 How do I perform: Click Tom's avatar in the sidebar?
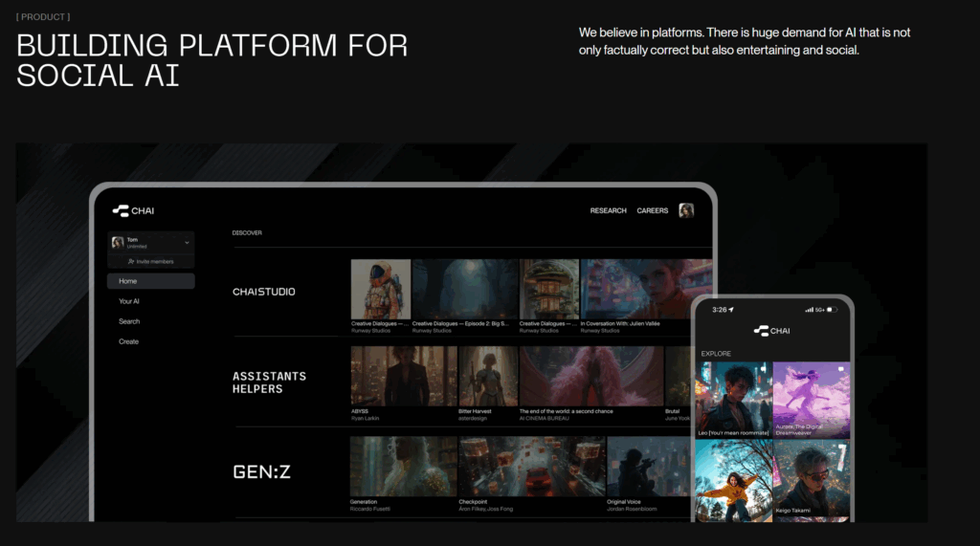(x=118, y=243)
